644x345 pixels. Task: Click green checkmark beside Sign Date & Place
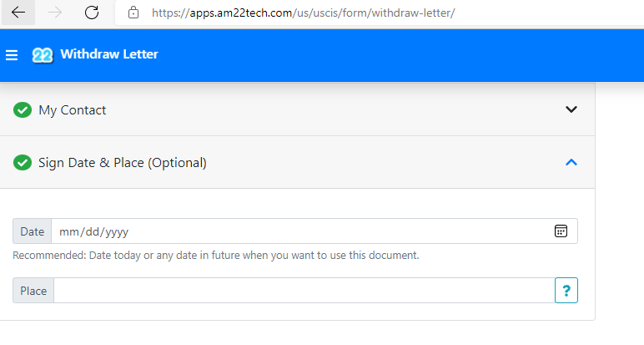click(23, 162)
